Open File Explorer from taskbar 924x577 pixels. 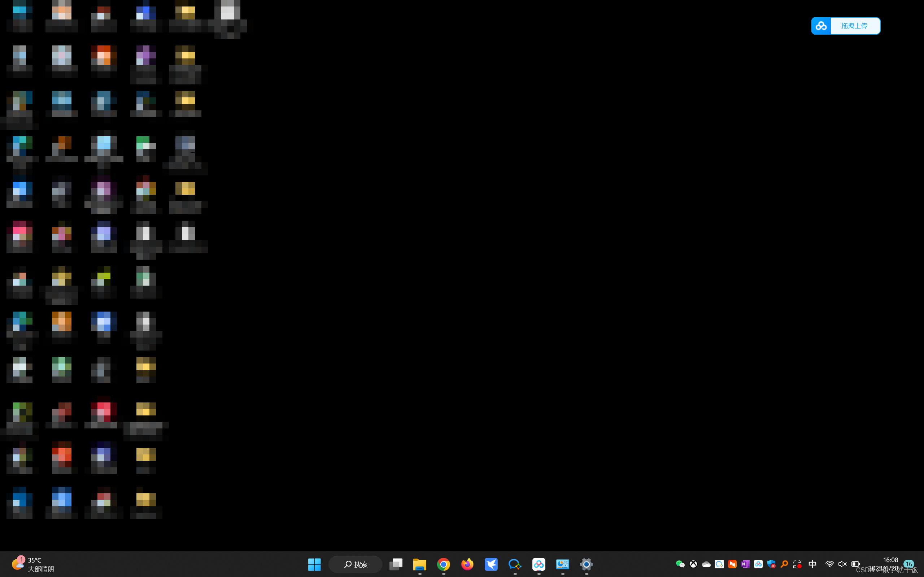[x=419, y=564]
